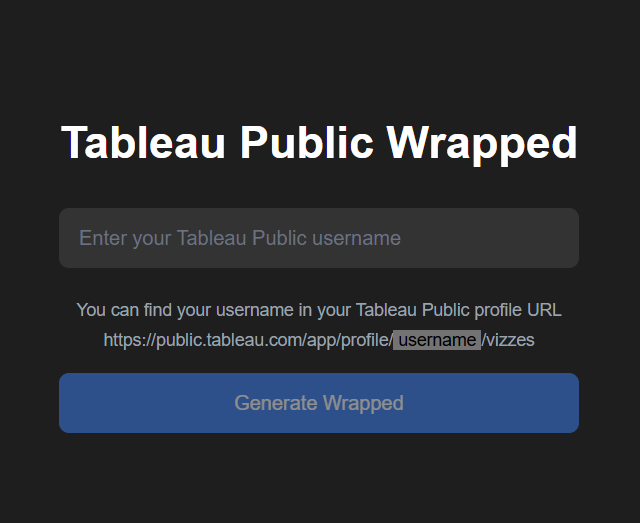Click the word Generate on the blue button
This screenshot has height=523, width=640.
(x=275, y=403)
